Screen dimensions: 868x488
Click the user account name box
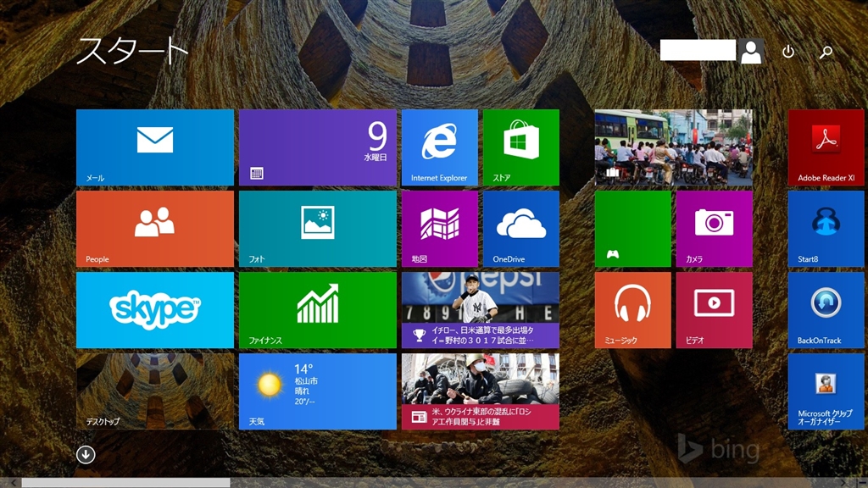coord(698,50)
